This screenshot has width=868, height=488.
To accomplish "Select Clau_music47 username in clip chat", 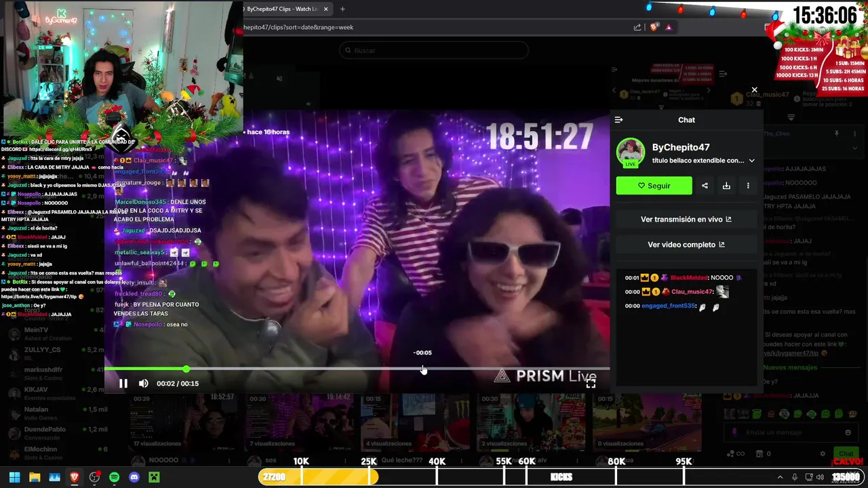I will tap(692, 292).
